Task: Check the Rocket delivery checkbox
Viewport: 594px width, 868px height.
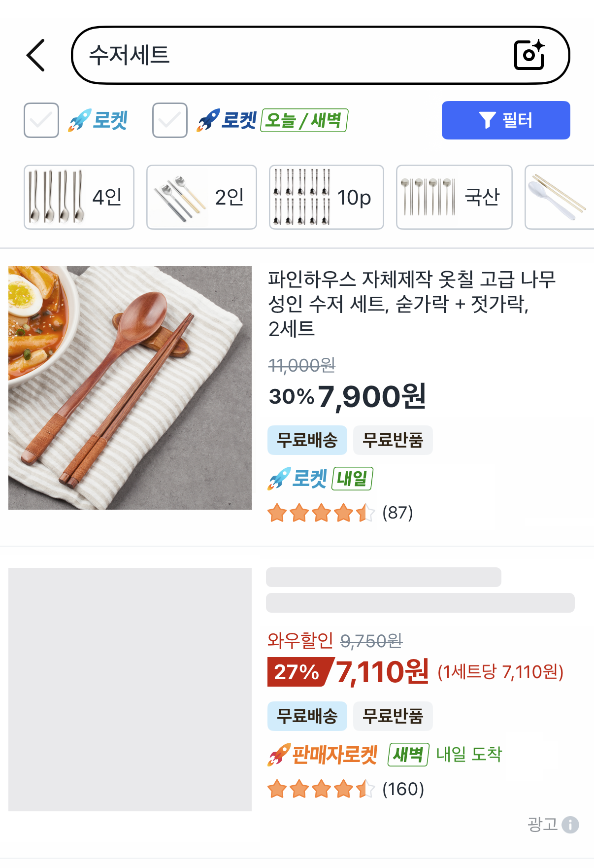Action: [x=41, y=120]
